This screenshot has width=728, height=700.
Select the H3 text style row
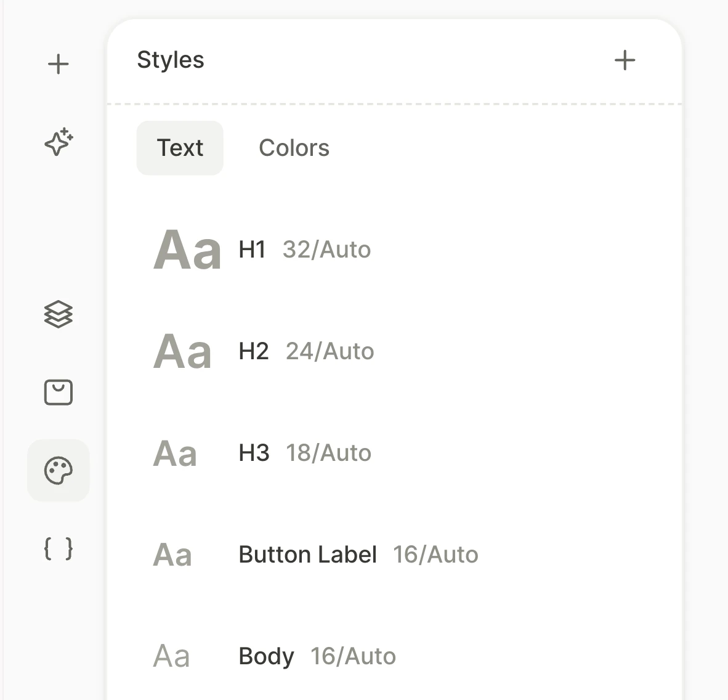395,453
